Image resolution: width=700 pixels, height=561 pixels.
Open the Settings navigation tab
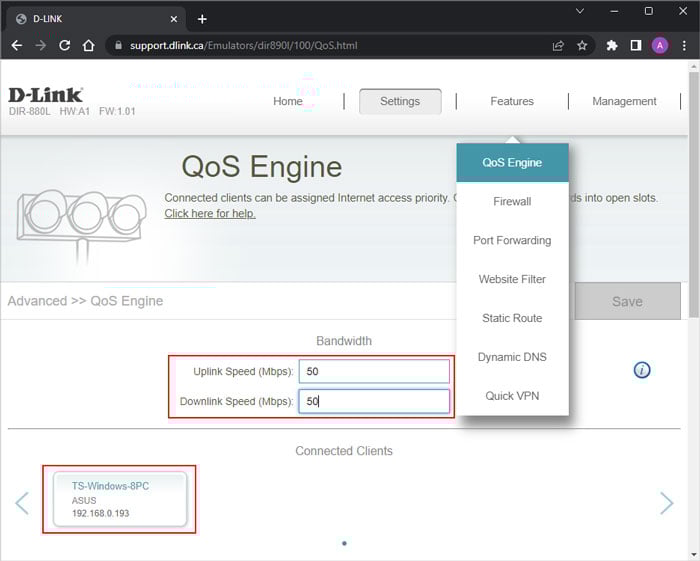(400, 101)
